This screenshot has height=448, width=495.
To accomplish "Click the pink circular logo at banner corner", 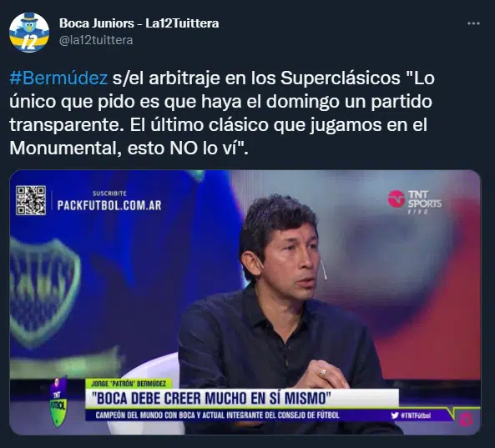I will click(466, 420).
